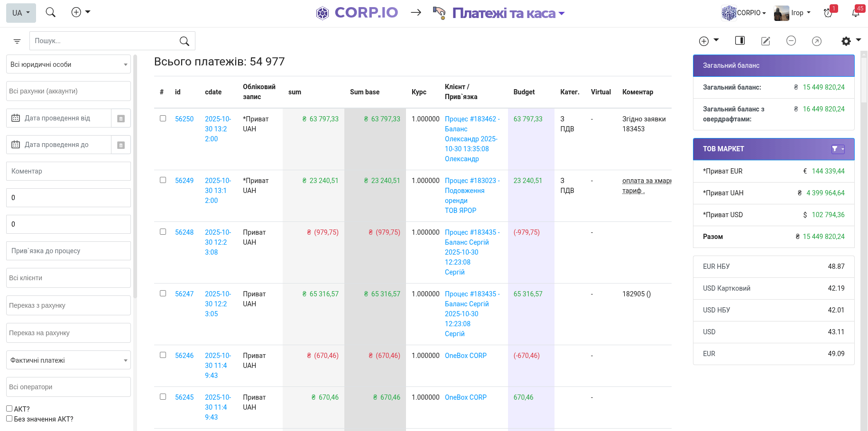Image resolution: width=868 pixels, height=431 pixels.
Task: Click the minus circle remove icon
Action: point(791,41)
